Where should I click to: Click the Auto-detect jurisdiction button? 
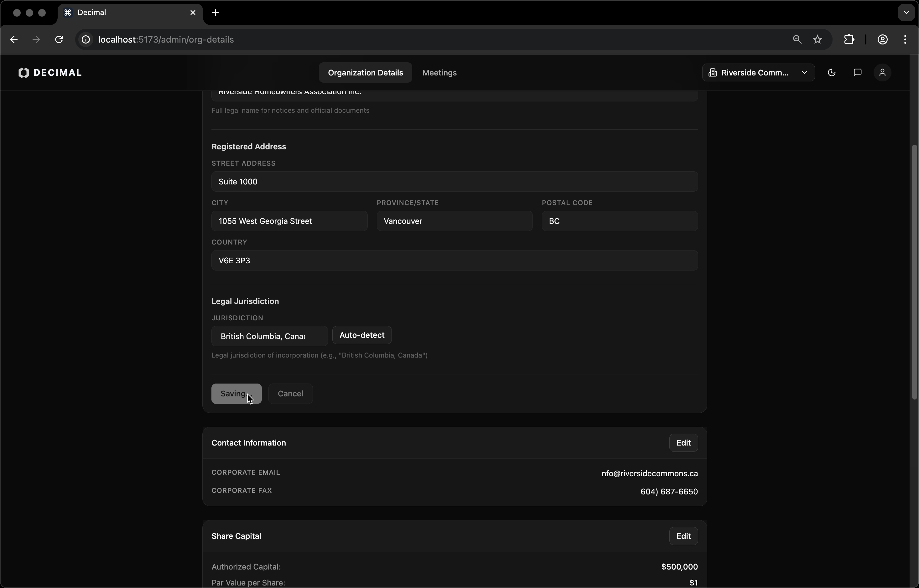tap(362, 335)
